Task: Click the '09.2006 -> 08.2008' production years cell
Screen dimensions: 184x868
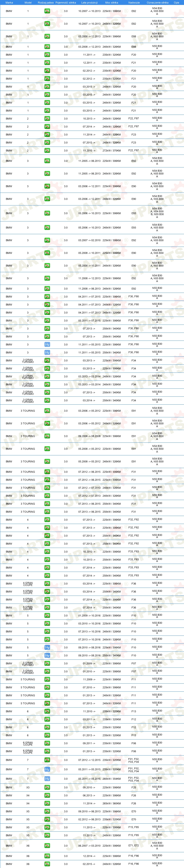Action: click(x=89, y=436)
